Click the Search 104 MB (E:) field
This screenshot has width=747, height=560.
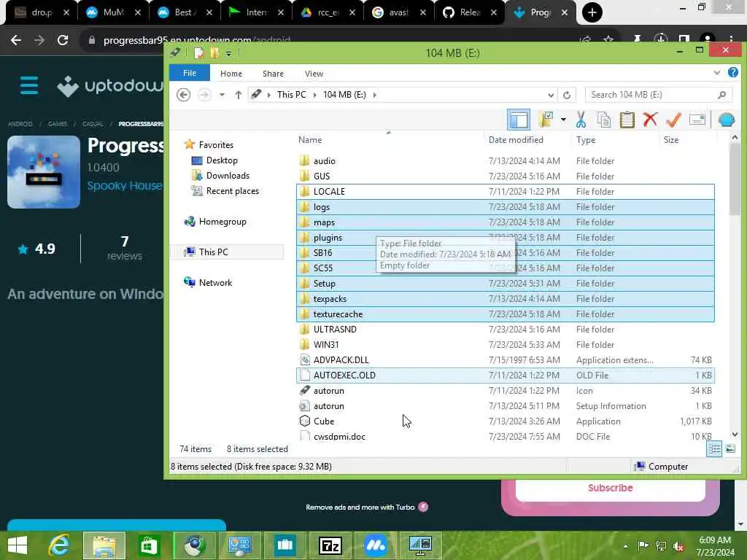pos(658,95)
